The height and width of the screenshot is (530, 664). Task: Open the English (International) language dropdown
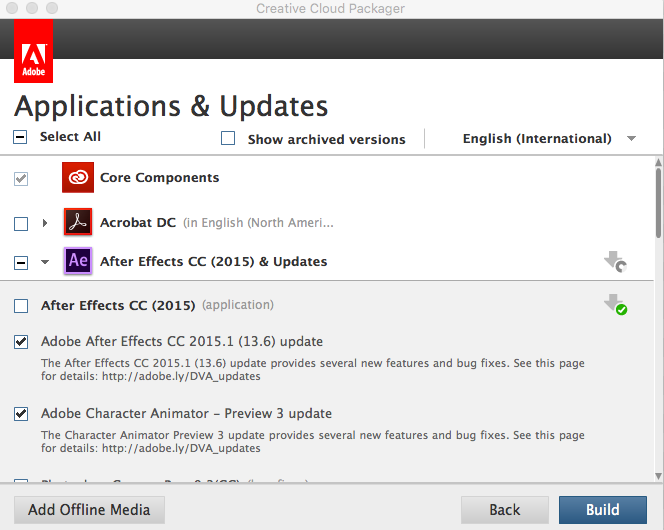[550, 138]
